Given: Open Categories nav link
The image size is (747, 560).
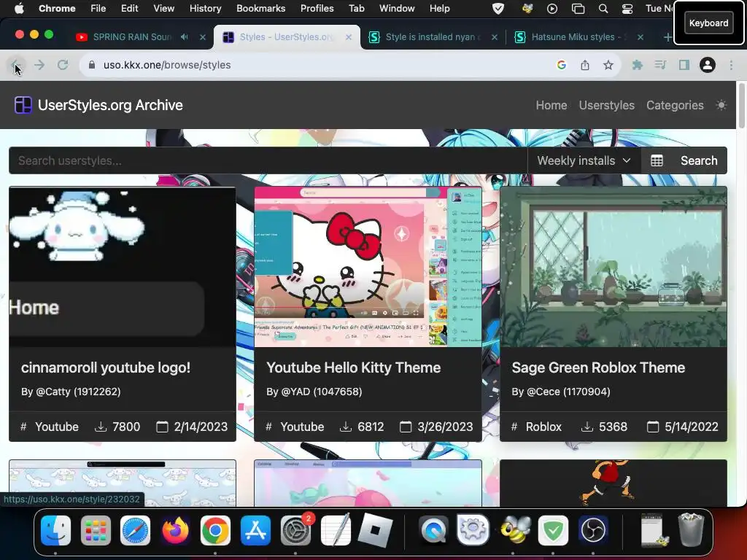Looking at the screenshot, I should click(x=675, y=105).
